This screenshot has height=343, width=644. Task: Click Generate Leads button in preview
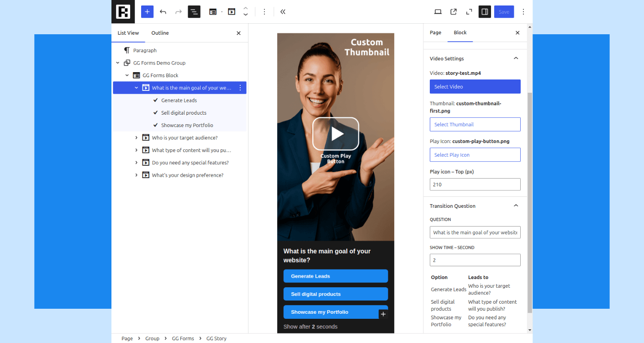click(x=336, y=276)
